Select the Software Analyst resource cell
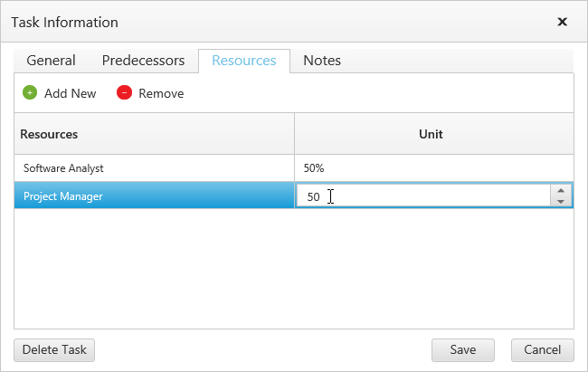Viewport: 588px width, 372px height. pos(154,168)
